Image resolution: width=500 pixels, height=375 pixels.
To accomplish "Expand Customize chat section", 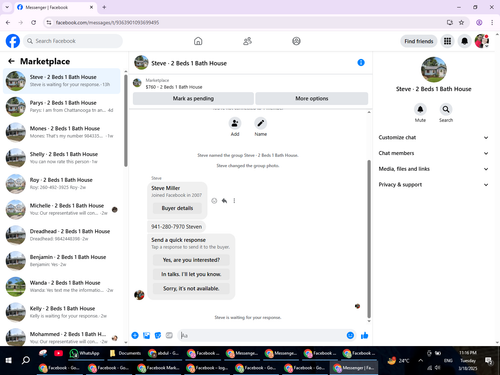I will [433, 137].
